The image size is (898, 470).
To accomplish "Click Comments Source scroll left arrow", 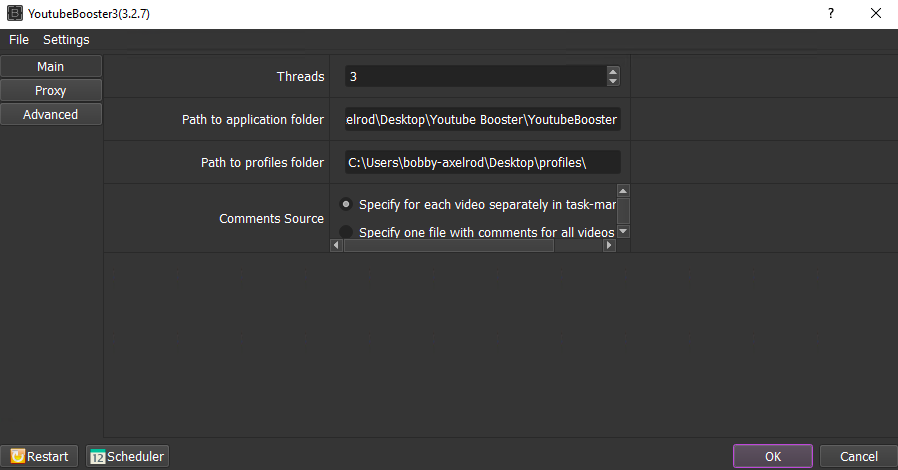I will pos(337,245).
